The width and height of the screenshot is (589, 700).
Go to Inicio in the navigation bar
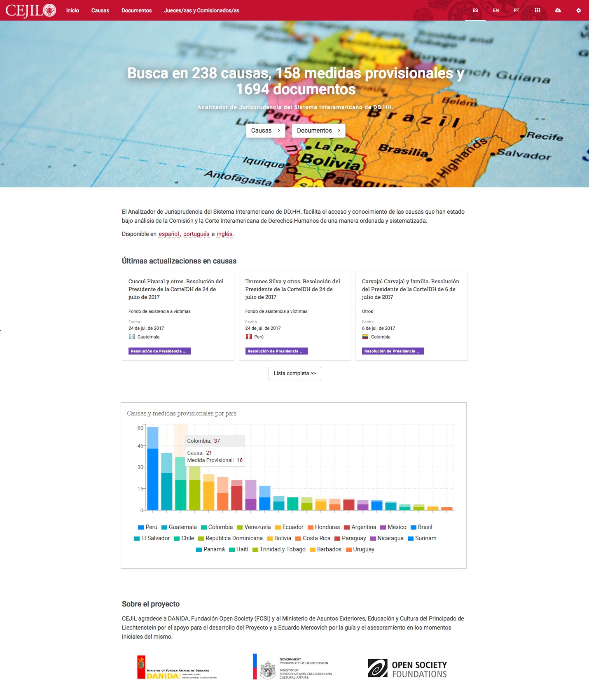click(x=72, y=10)
